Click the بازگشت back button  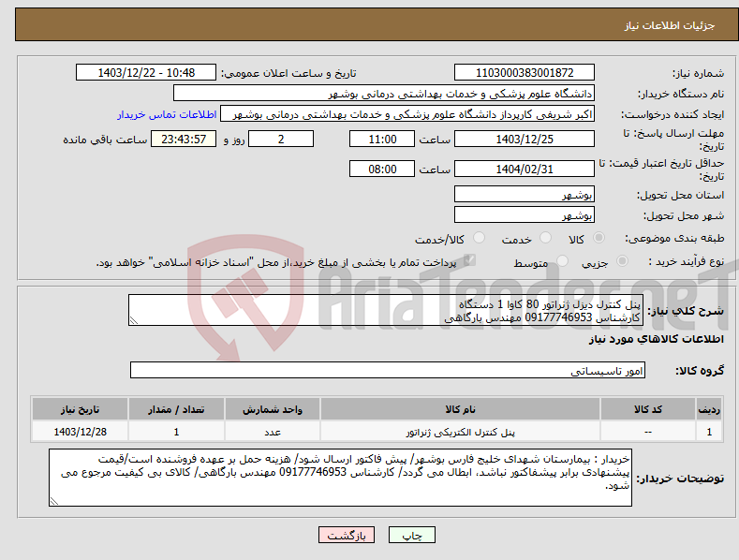pos(347,535)
